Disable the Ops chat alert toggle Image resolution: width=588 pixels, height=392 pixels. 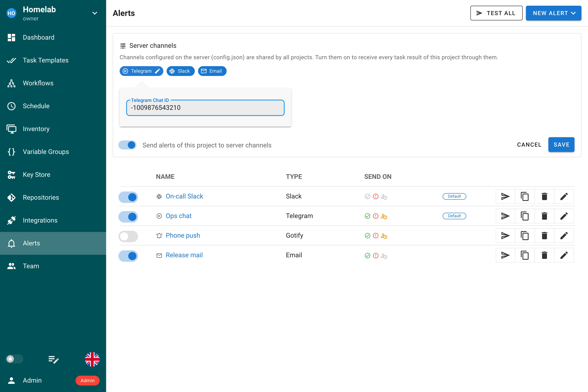point(128,217)
